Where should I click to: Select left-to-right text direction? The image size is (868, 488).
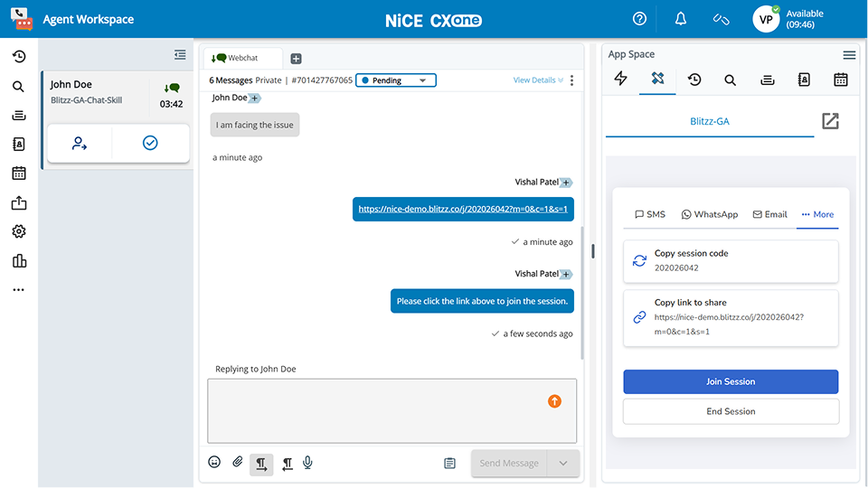tap(261, 464)
